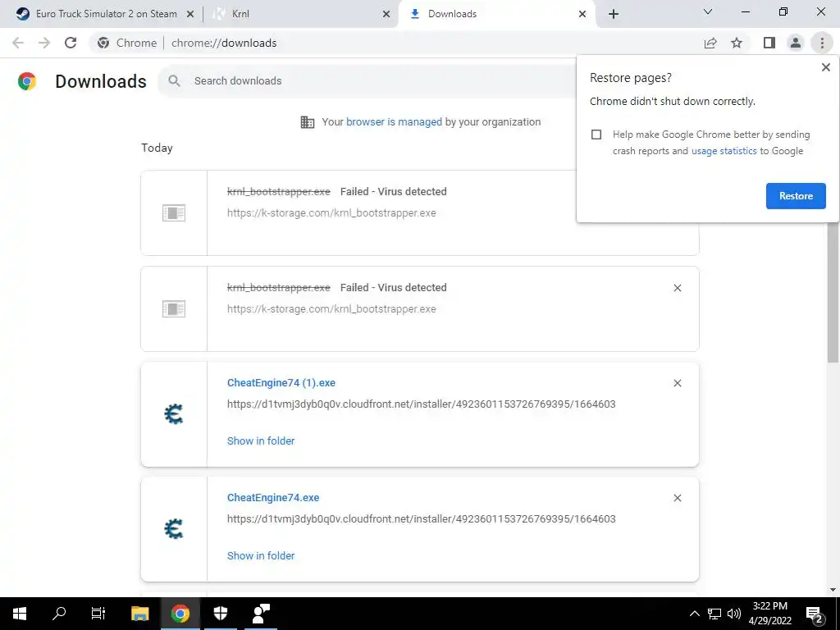This screenshot has width=840, height=630.
Task: Open Task View on the taskbar
Action: click(98, 614)
